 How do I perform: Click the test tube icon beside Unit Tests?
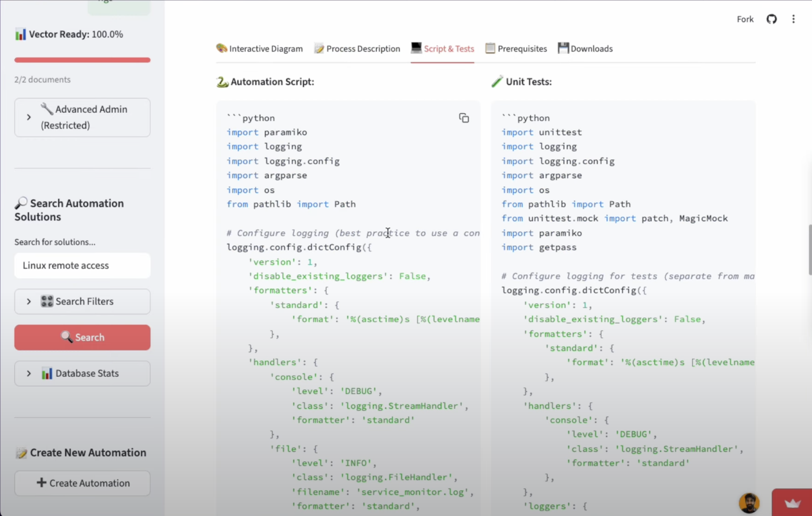pyautogui.click(x=497, y=81)
